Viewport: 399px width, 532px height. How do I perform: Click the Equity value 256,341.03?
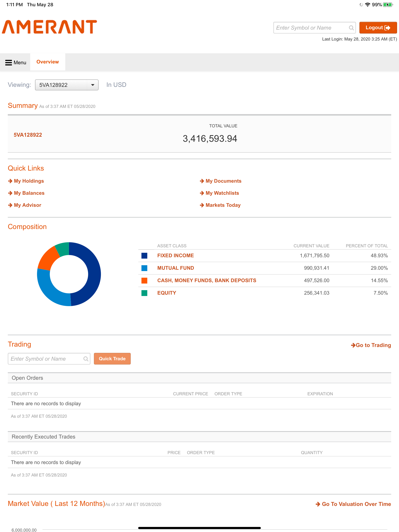coord(316,293)
